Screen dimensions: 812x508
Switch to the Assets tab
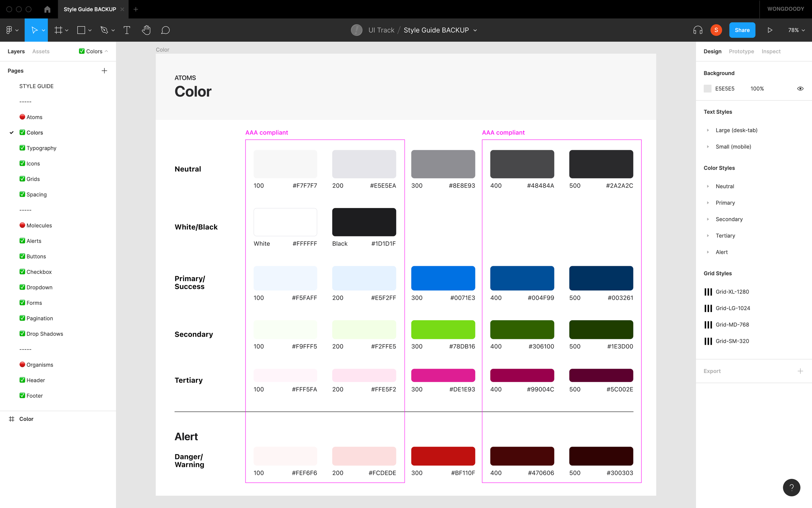coord(41,51)
